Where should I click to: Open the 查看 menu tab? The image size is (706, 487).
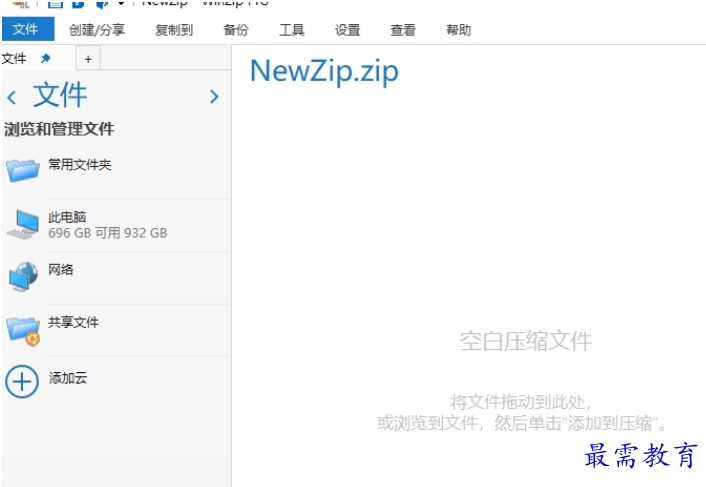[x=403, y=30]
